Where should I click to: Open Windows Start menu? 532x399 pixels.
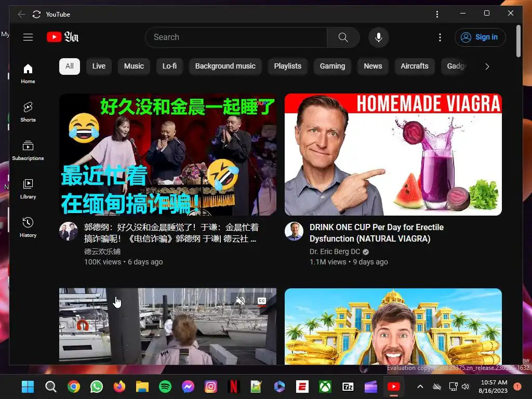tap(28, 387)
